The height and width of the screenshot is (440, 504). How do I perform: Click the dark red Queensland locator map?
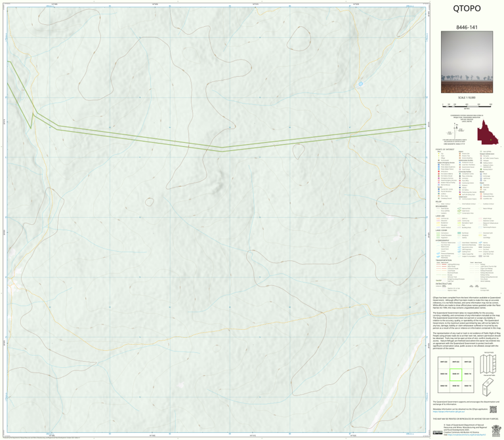pyautogui.click(x=488, y=132)
